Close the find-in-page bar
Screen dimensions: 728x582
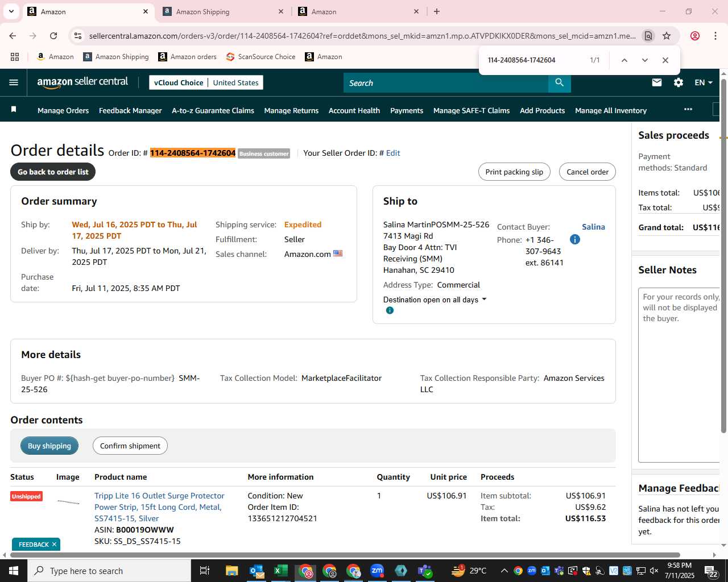point(665,60)
